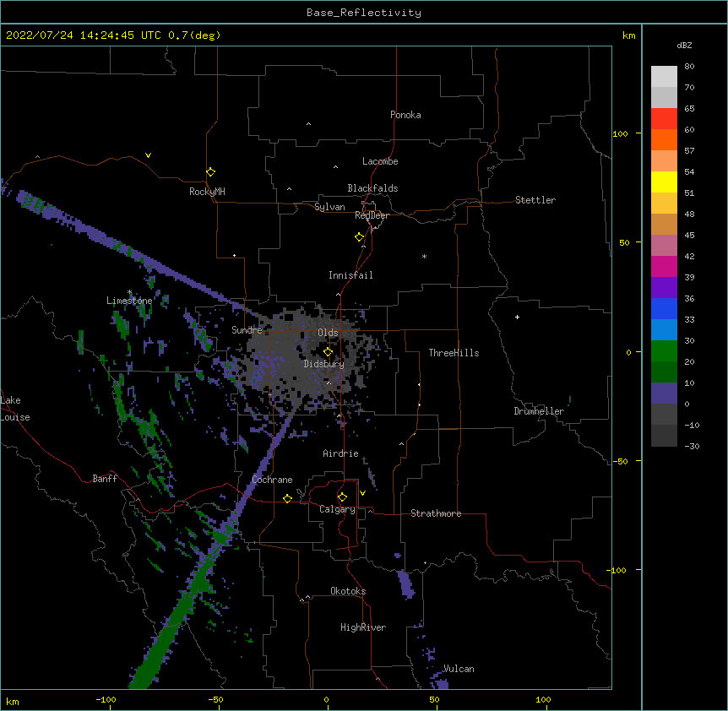728x711 pixels.
Task: Click the Sundre label
Action: click(247, 330)
